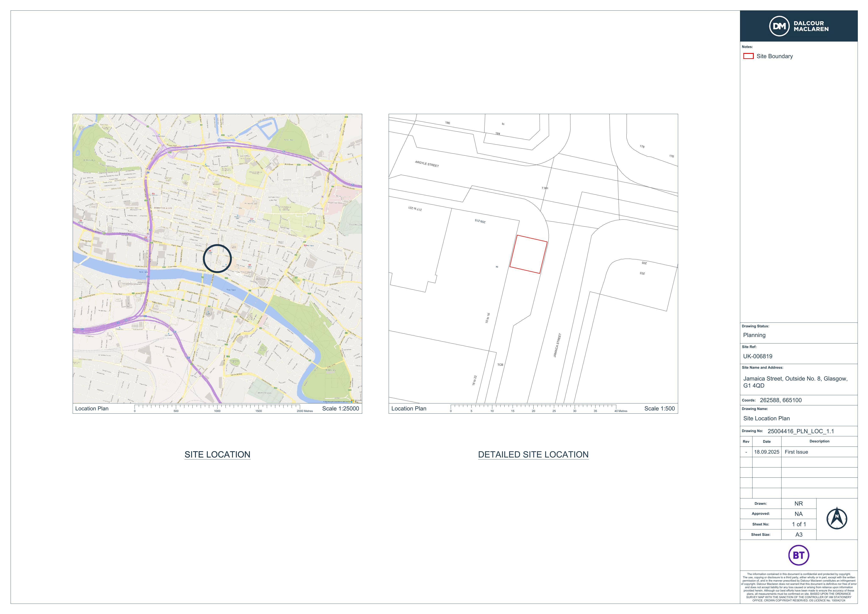
Task: Click the Approved value NA
Action: [x=798, y=514]
